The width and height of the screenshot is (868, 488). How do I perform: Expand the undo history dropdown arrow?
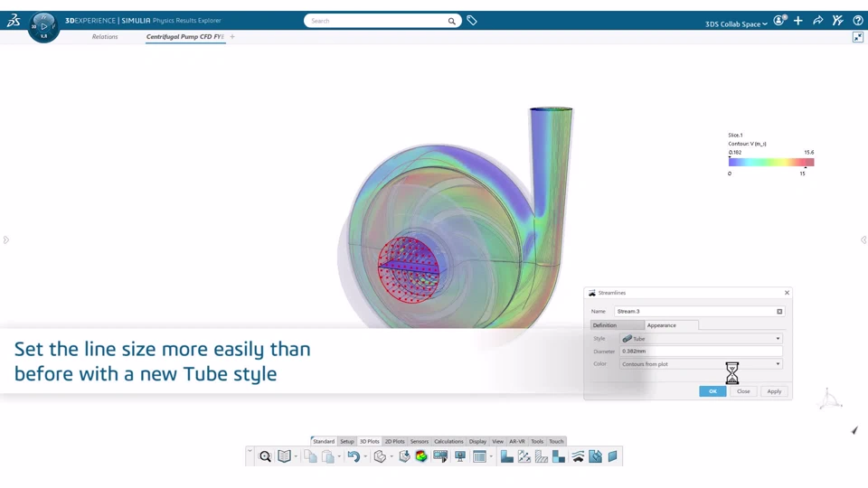[365, 457]
